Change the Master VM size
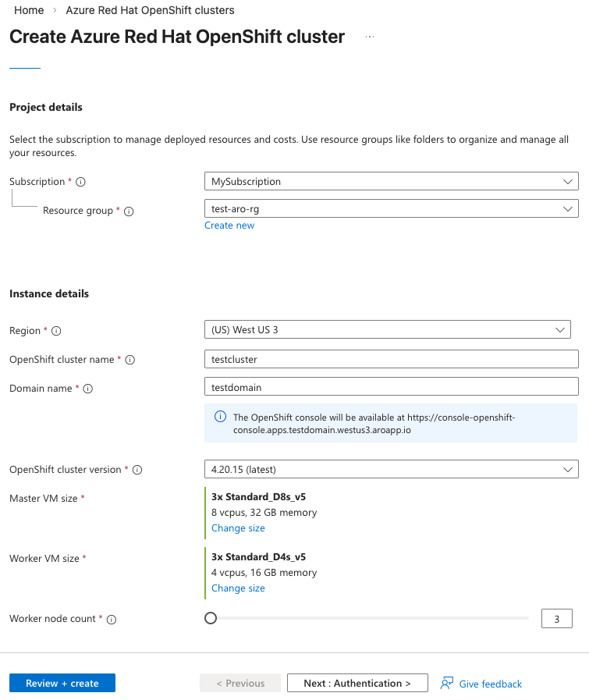 pyautogui.click(x=238, y=528)
